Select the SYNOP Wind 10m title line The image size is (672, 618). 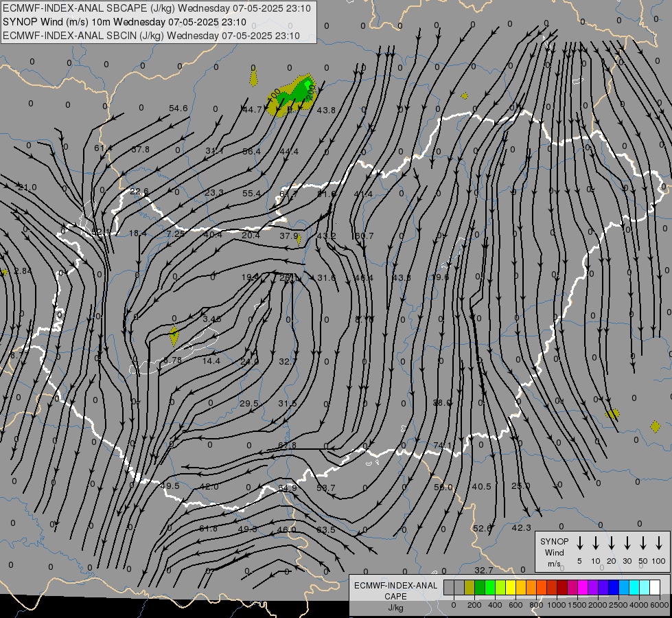(x=124, y=22)
